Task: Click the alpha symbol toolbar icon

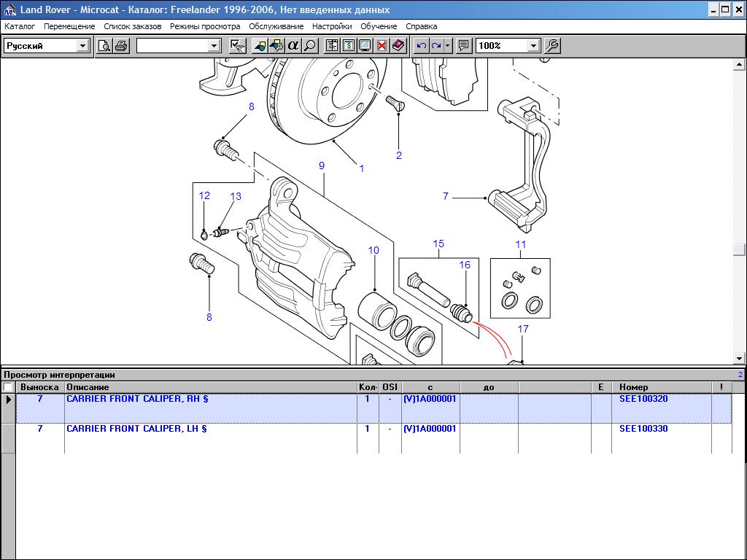Action: (x=293, y=46)
